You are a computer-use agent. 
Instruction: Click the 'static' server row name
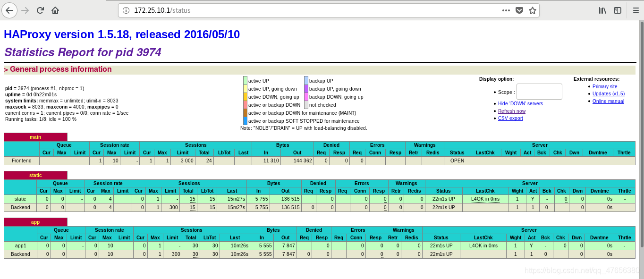tap(20, 199)
